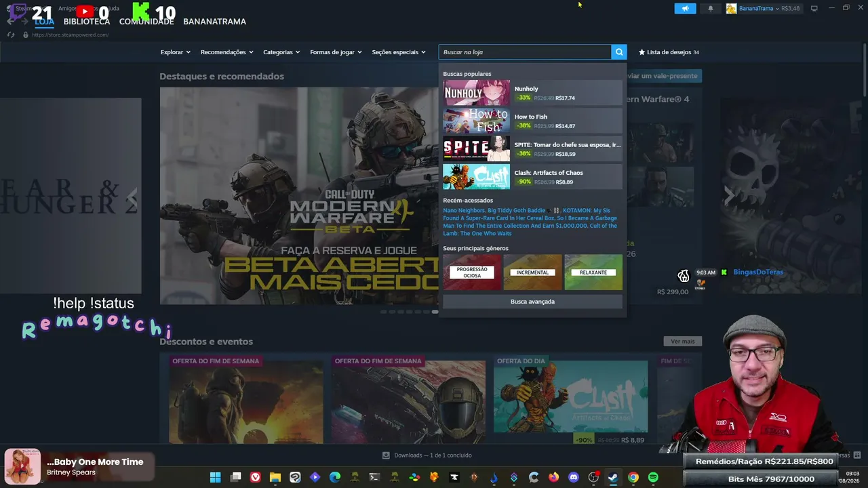Switch to the LOJA tab
Viewport: 868px width, 488px height.
pyautogui.click(x=45, y=21)
